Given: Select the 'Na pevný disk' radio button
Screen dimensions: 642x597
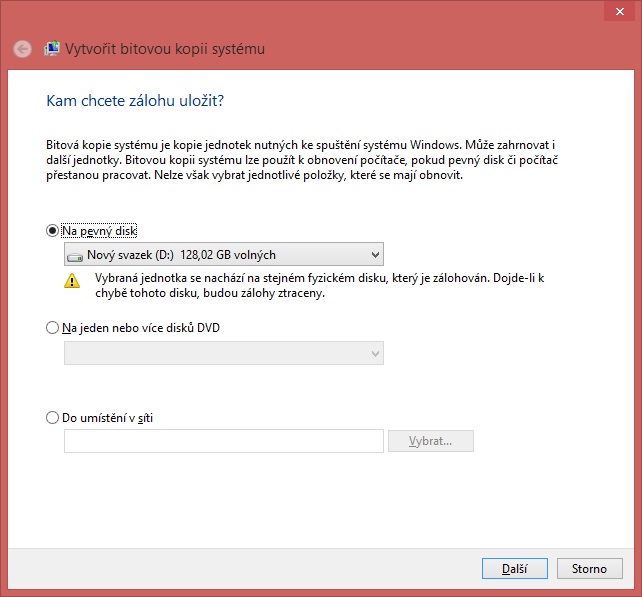Looking at the screenshot, I should pos(53,230).
